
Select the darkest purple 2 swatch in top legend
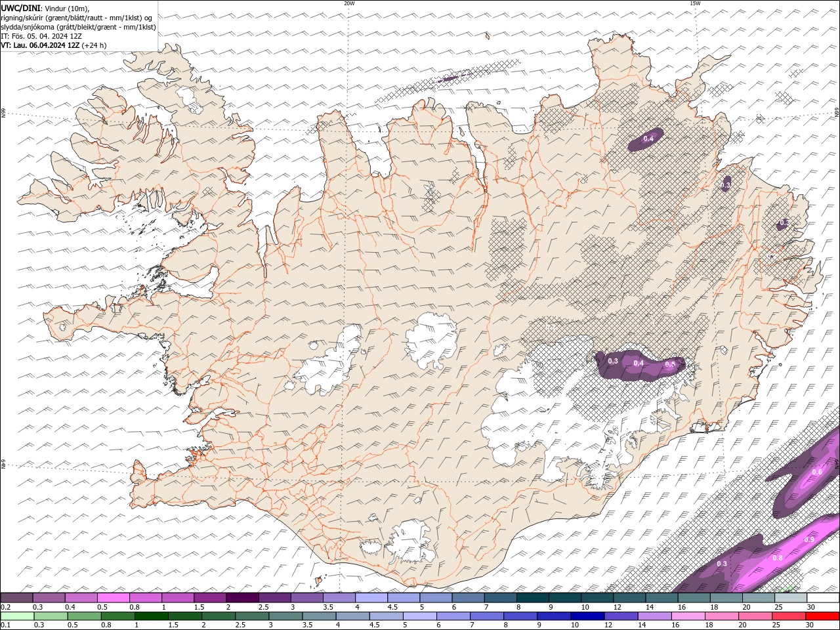click(x=242, y=598)
